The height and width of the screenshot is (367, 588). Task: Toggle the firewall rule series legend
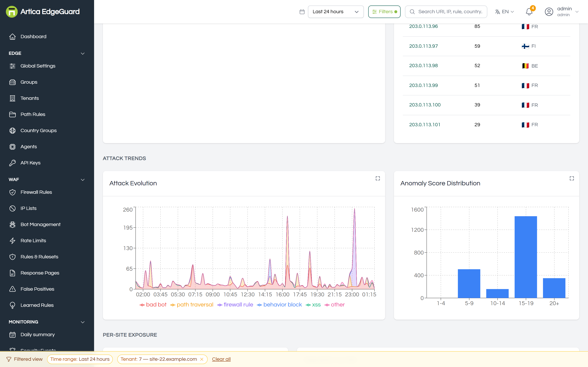click(235, 305)
